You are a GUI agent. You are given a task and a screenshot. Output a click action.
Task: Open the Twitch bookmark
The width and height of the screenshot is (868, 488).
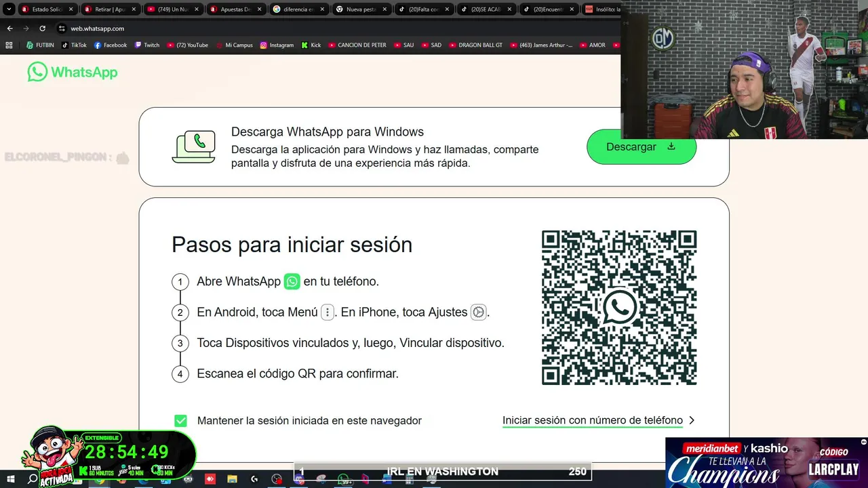pos(147,45)
